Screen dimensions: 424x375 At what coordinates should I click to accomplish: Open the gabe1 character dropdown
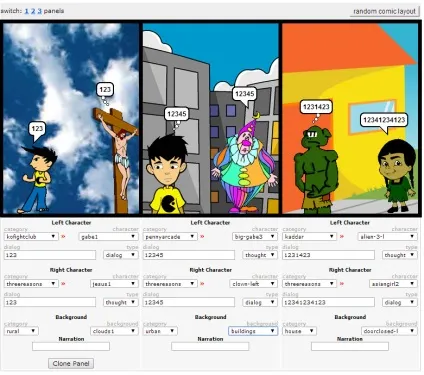(108, 237)
